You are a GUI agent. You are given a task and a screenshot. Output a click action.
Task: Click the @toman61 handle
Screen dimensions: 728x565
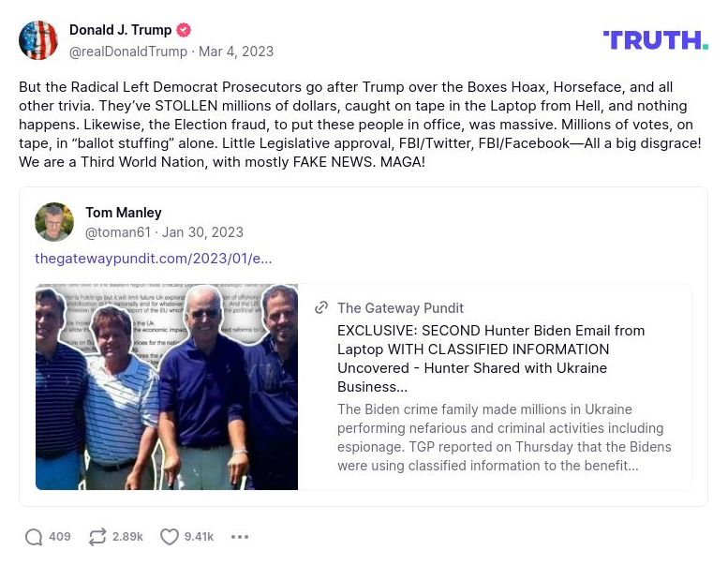118,232
